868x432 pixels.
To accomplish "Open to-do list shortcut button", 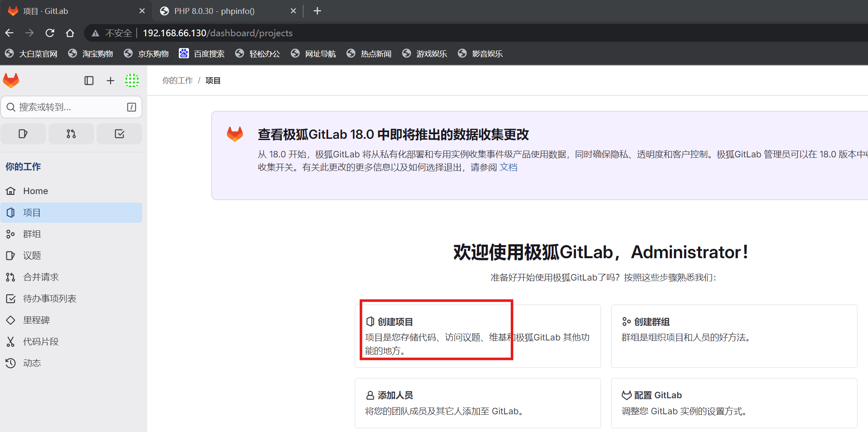I will 119,134.
